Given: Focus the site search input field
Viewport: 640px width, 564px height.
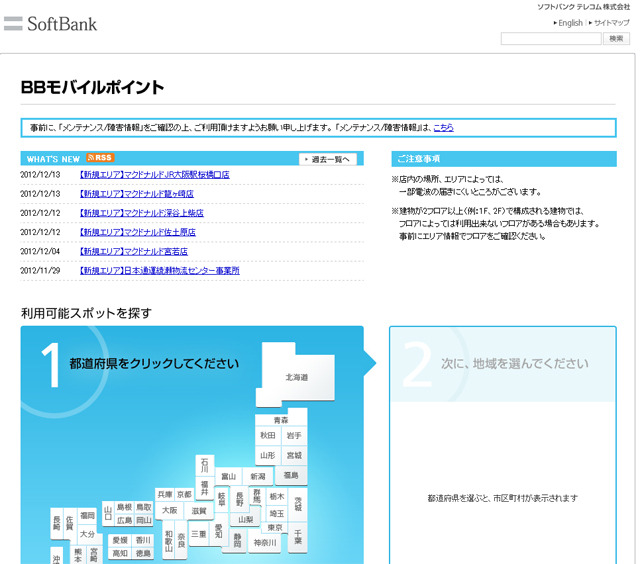Looking at the screenshot, I should [551, 39].
